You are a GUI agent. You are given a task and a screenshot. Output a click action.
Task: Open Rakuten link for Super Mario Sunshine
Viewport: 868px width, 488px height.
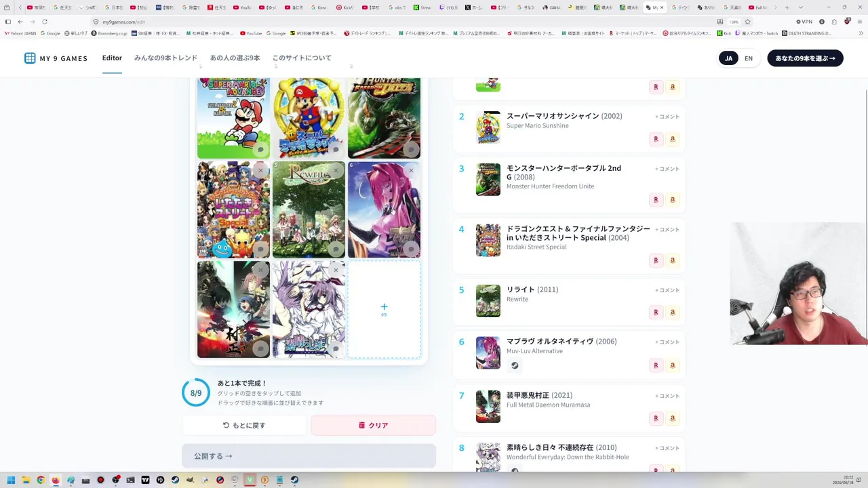click(656, 139)
